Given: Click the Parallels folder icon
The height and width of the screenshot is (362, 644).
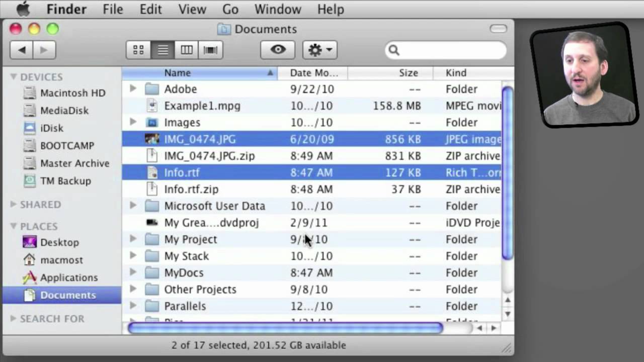Looking at the screenshot, I should [x=151, y=306].
